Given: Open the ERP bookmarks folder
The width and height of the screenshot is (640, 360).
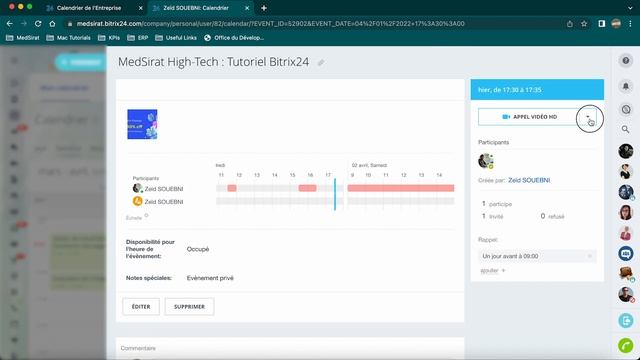Looking at the screenshot, I should point(138,38).
